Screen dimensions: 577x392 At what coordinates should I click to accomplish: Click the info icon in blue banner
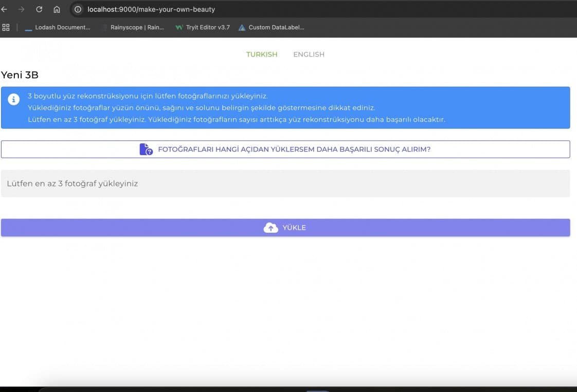pos(13,99)
